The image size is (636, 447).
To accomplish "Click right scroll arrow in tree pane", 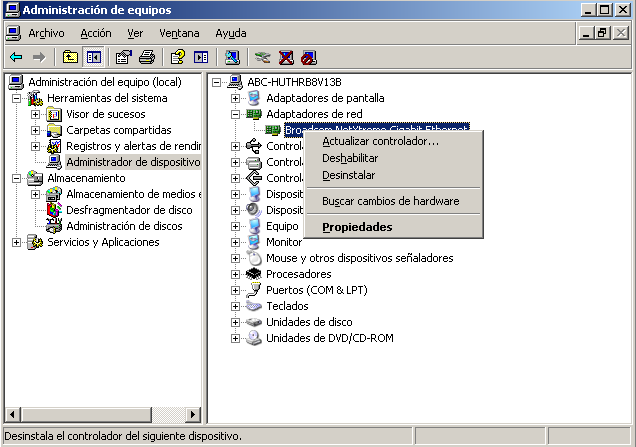I will coord(193,415).
